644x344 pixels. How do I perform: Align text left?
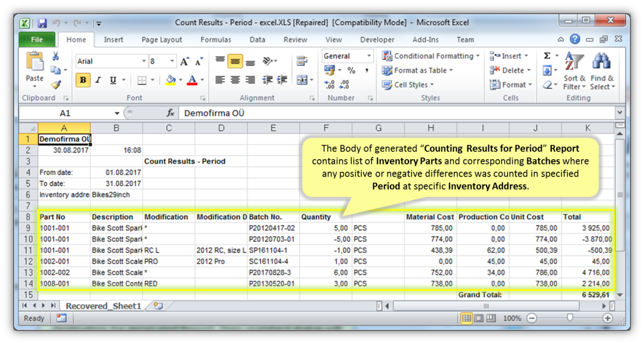(220, 80)
